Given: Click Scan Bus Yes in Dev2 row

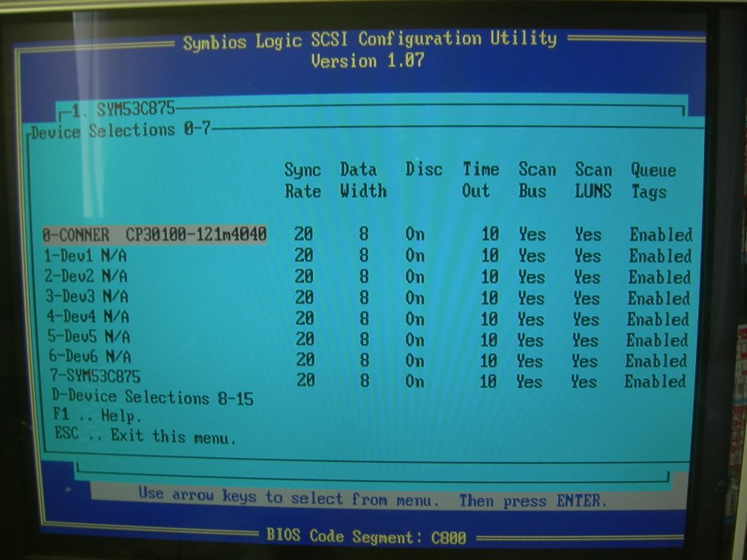Looking at the screenshot, I should (531, 276).
